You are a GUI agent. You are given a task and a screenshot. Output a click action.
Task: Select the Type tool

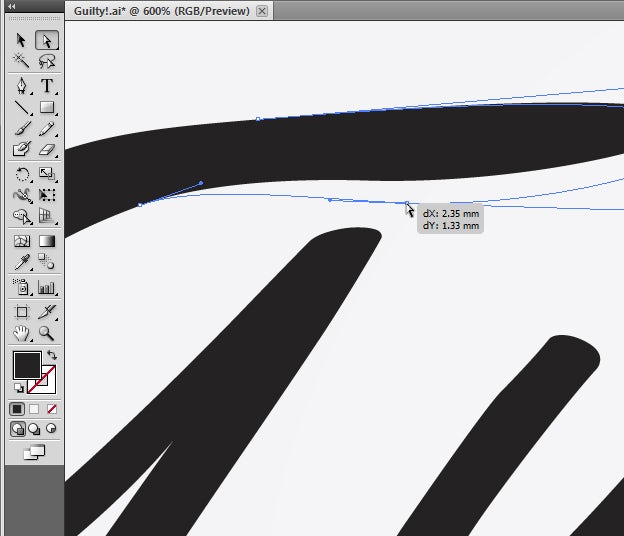(46, 87)
